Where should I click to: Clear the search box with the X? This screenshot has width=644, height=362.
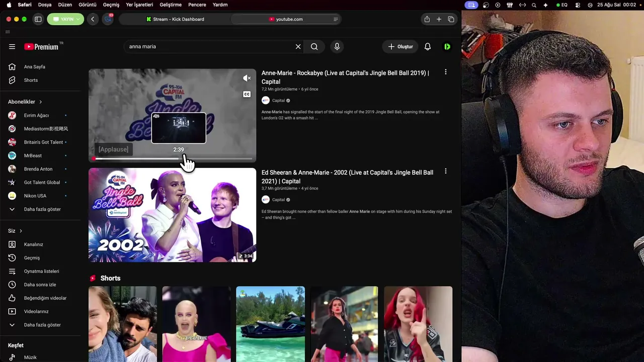tap(298, 47)
